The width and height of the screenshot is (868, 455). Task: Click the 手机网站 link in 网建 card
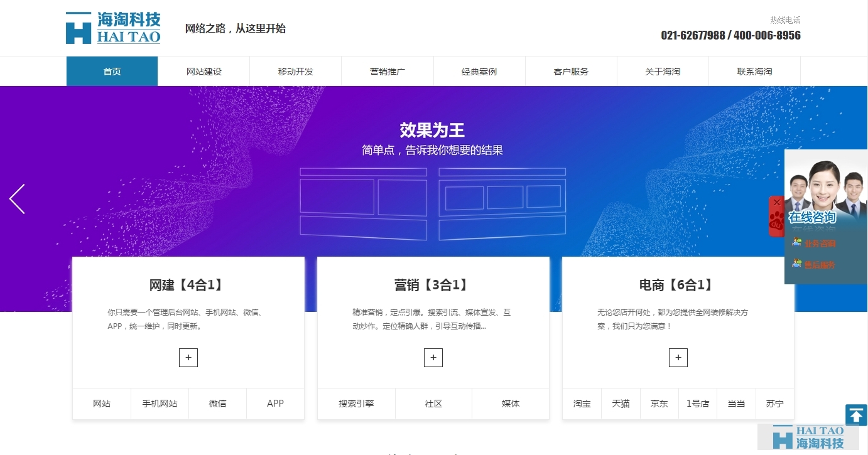coord(160,404)
